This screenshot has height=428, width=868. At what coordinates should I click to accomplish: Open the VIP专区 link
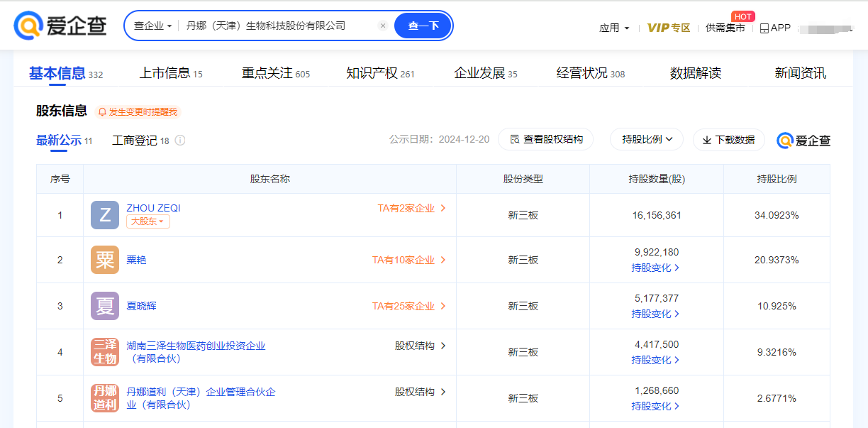[669, 28]
